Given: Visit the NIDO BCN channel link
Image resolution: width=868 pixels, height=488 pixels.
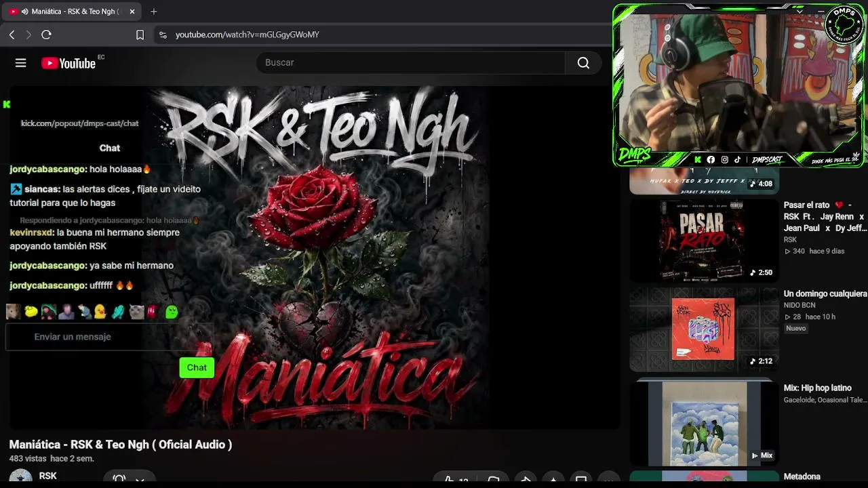Looking at the screenshot, I should tap(800, 305).
